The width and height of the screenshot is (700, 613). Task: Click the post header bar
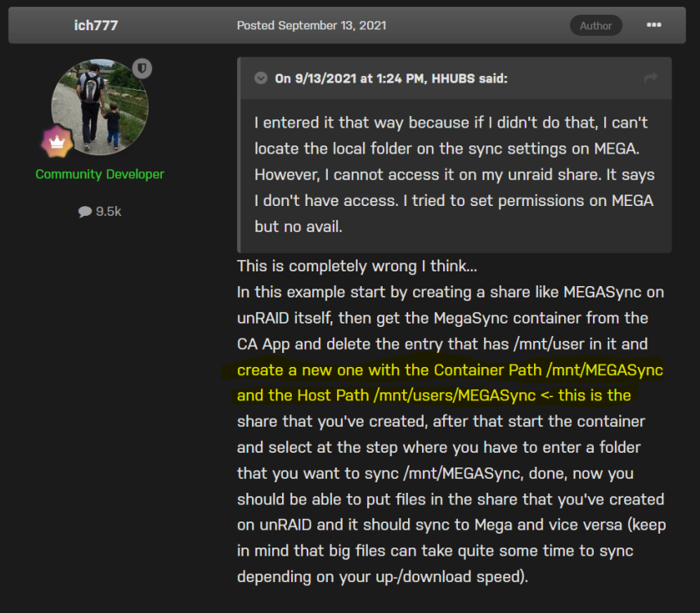347,25
